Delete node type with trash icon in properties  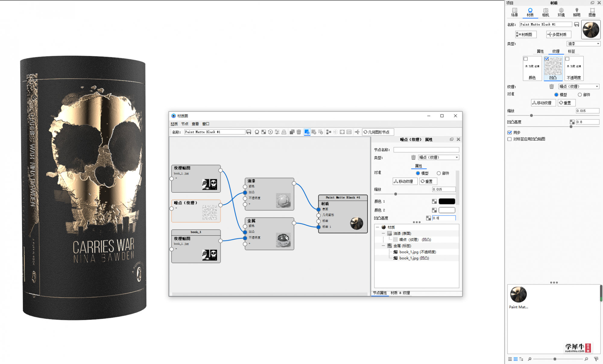coord(413,157)
